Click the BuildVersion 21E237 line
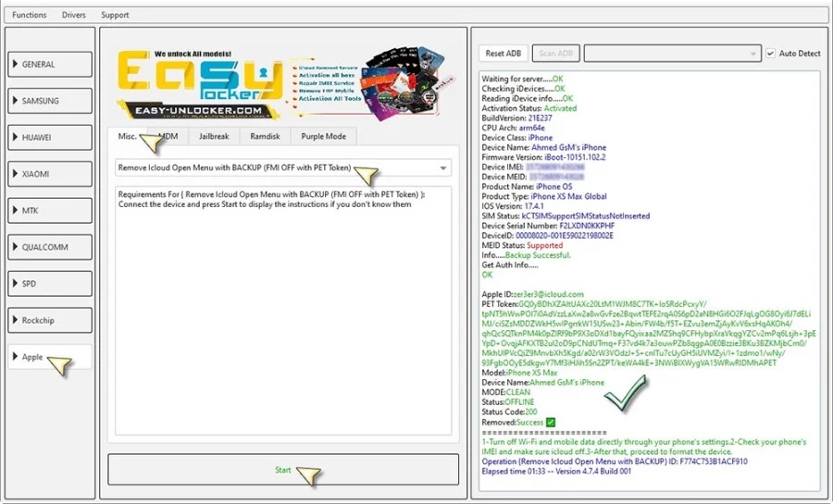833x504 pixels. point(516,118)
